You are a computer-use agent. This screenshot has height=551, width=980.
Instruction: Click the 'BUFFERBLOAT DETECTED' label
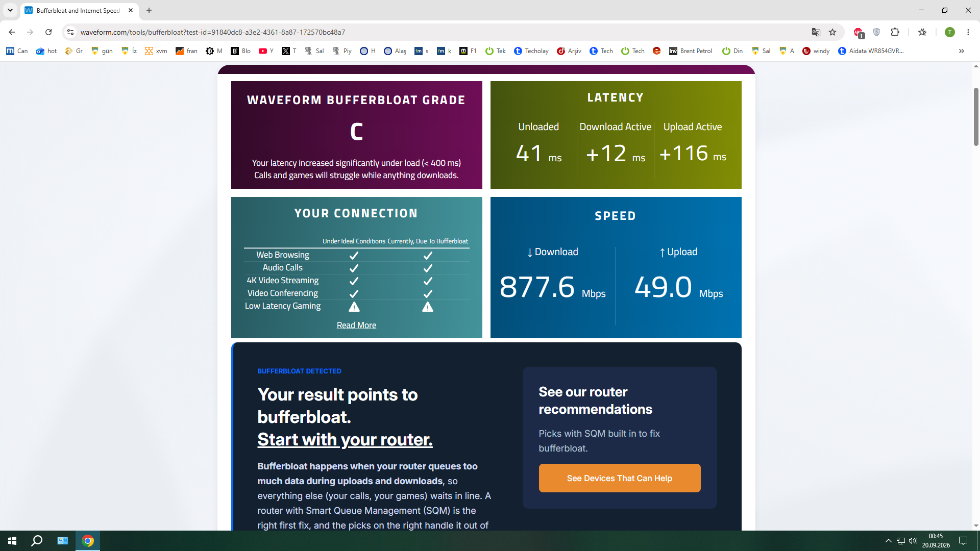[x=299, y=371]
